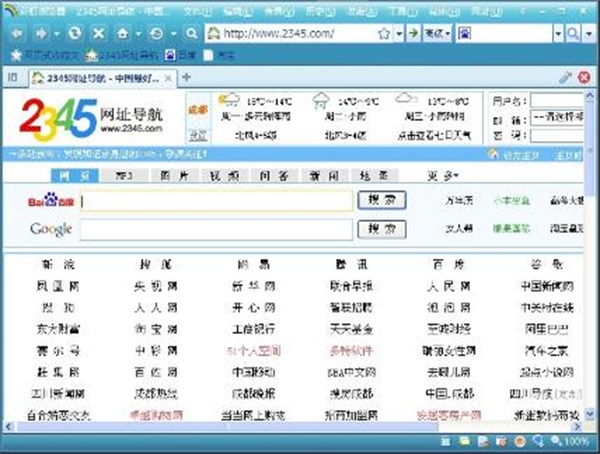The height and width of the screenshot is (454, 600).
Task: Click the 100% zoom control in status bar
Action: [569, 441]
